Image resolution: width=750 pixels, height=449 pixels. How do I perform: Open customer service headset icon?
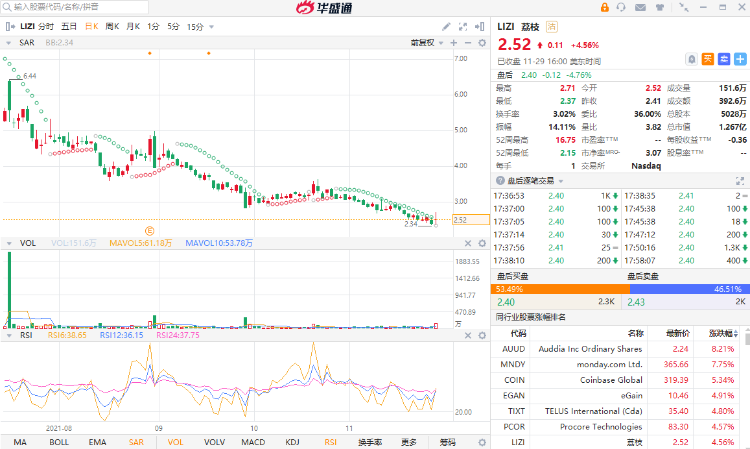point(621,7)
